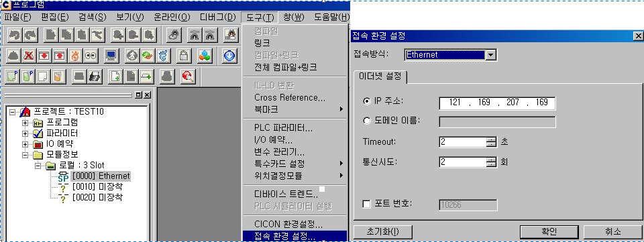Enable the 포트 번호 checkbox
The height and width of the screenshot is (242, 644).
(367, 204)
